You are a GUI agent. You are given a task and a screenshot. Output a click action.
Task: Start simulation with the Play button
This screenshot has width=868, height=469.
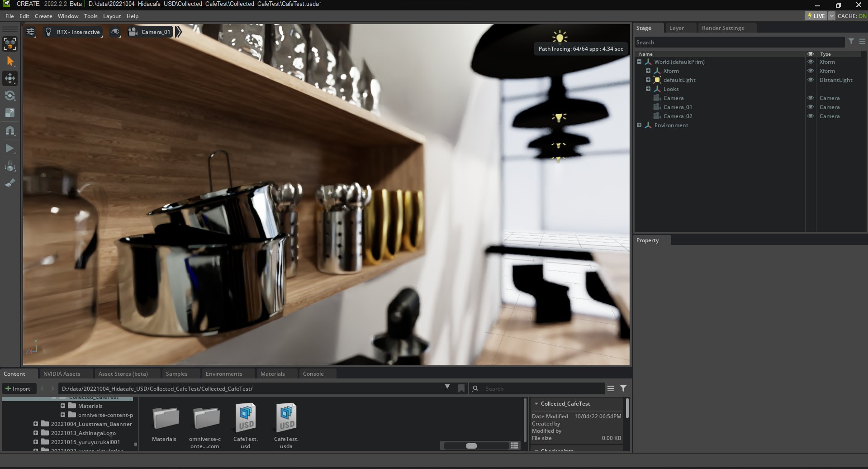pos(10,148)
